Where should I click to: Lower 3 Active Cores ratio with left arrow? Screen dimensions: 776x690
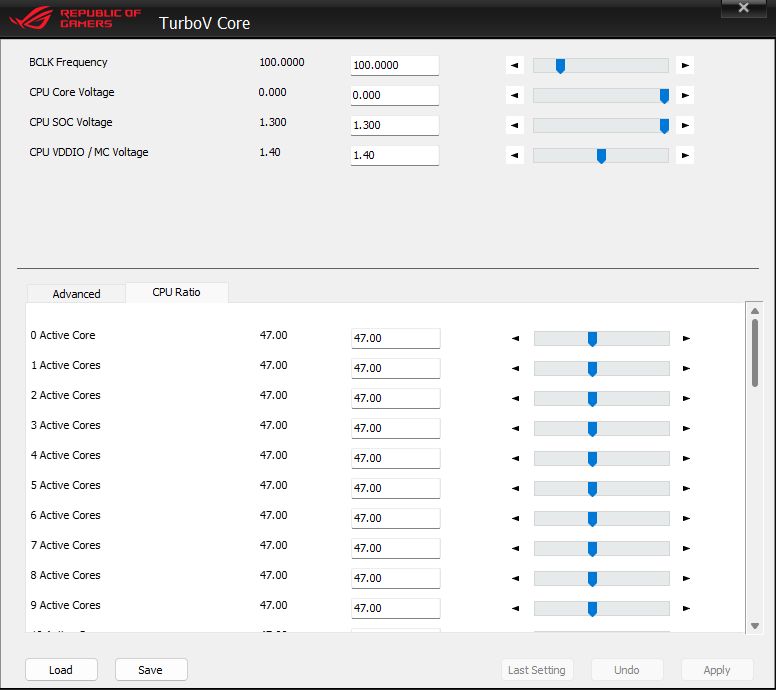516,429
